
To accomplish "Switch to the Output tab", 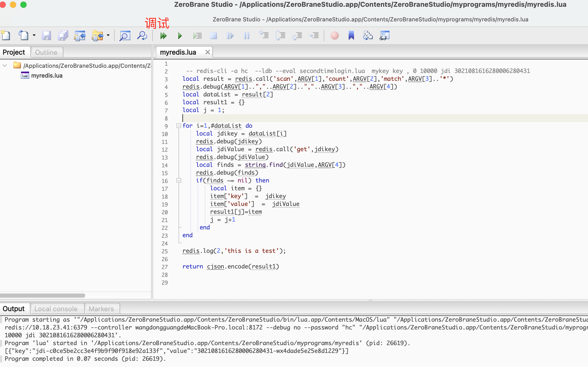I will tap(14, 309).
